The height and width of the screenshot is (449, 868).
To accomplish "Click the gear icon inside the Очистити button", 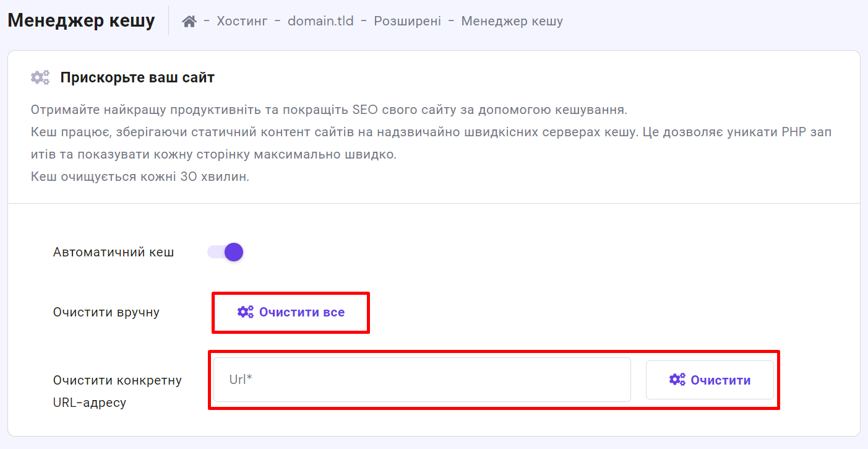I will [677, 380].
